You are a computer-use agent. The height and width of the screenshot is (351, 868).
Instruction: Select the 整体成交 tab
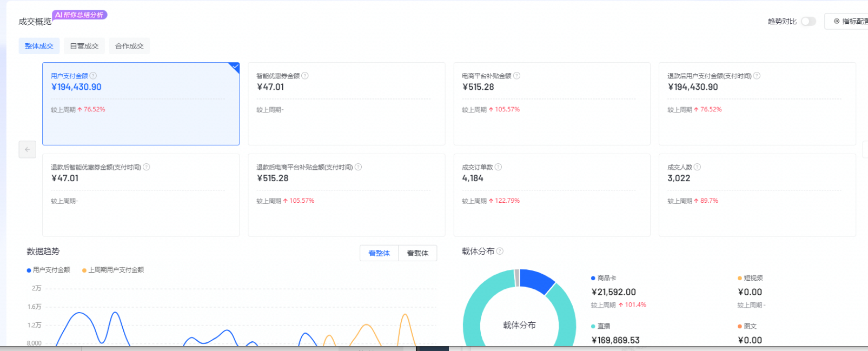coord(39,46)
